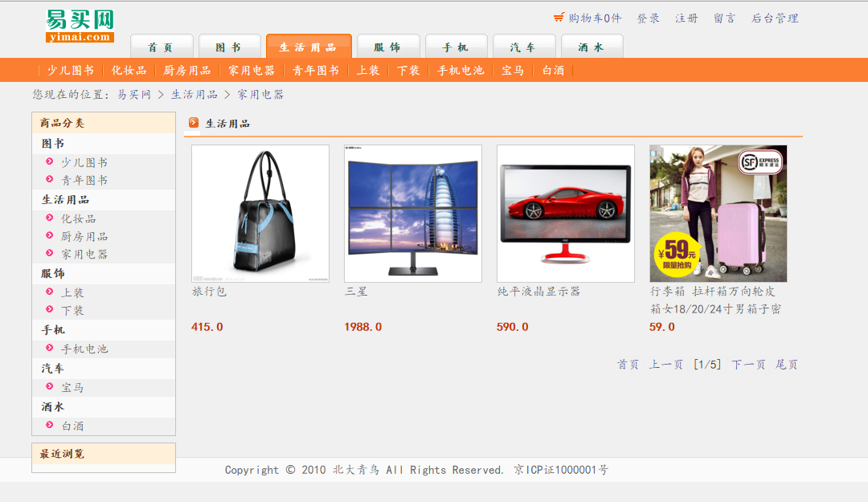Image resolution: width=868 pixels, height=502 pixels.
Task: Open 青年图书 in the sidebar category list
Action: click(x=84, y=180)
